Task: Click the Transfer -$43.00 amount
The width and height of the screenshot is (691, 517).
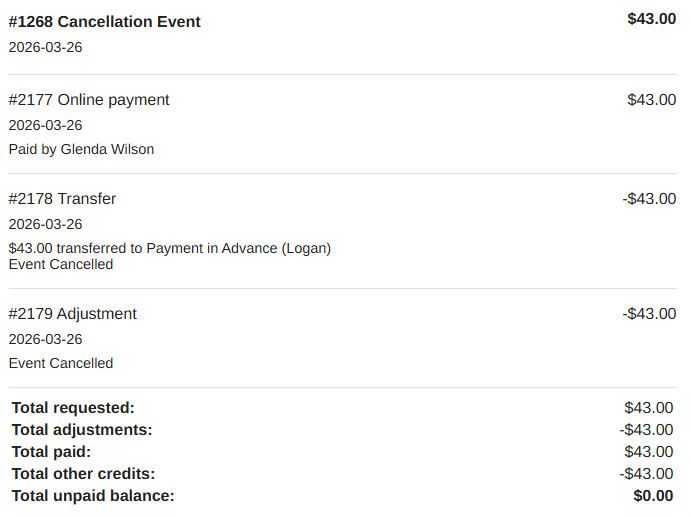Action: (x=648, y=199)
